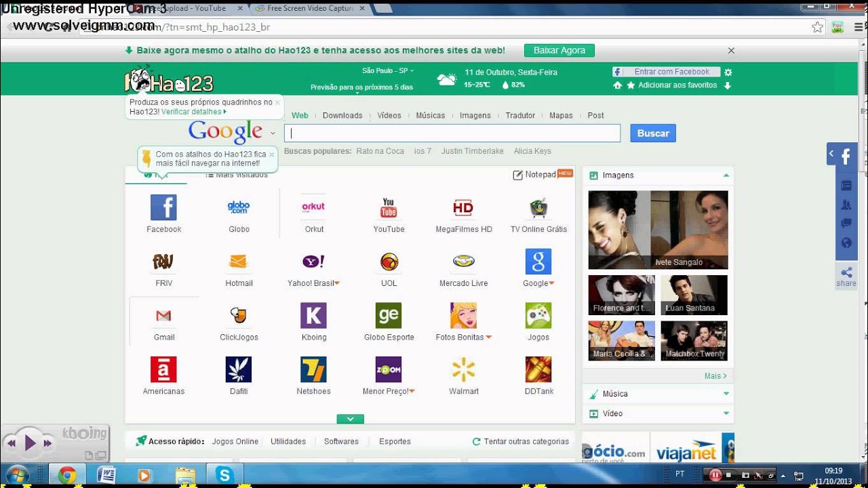This screenshot has height=488, width=868.
Task: Select the Vídeos search tab
Action: click(389, 115)
